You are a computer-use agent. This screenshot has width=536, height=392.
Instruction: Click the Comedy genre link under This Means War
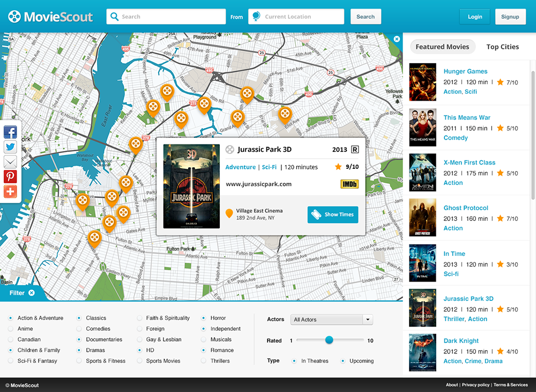[x=455, y=137]
